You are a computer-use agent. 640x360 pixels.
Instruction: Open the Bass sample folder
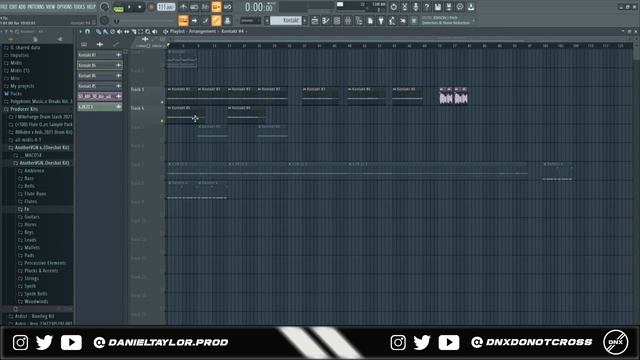pyautogui.click(x=29, y=178)
